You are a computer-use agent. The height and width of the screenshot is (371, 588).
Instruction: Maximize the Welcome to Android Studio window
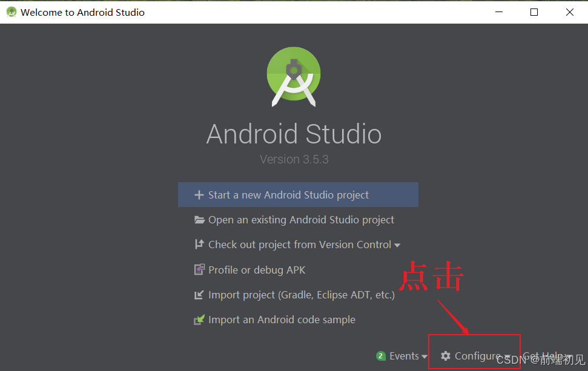(x=534, y=12)
